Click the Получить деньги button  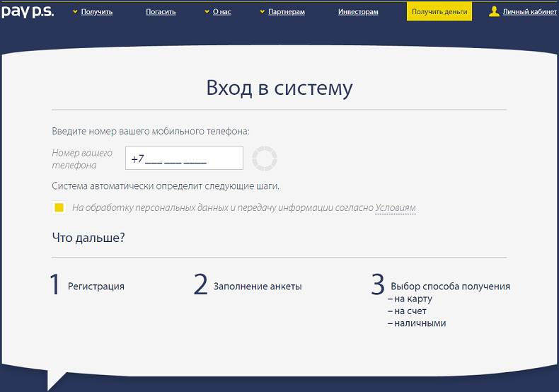(439, 11)
